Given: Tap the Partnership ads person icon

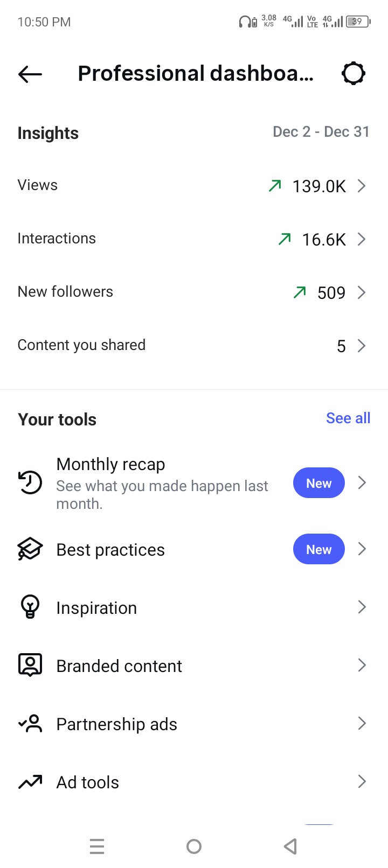Looking at the screenshot, I should coord(30,723).
